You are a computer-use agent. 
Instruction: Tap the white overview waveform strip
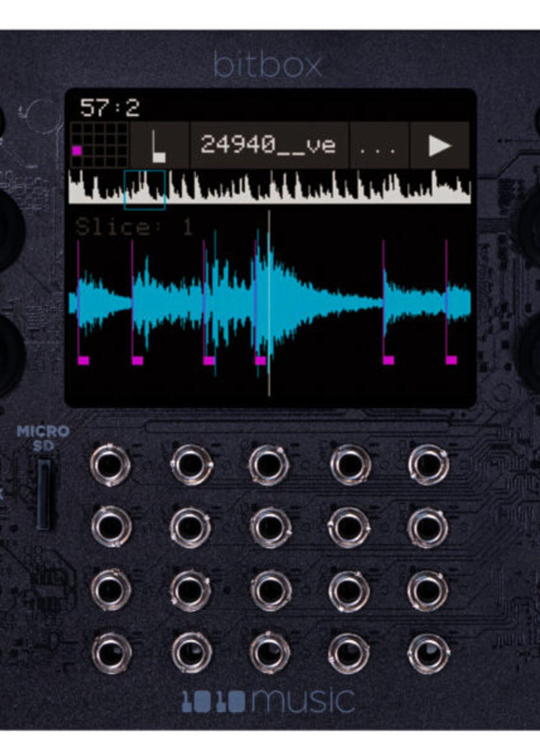(x=269, y=187)
